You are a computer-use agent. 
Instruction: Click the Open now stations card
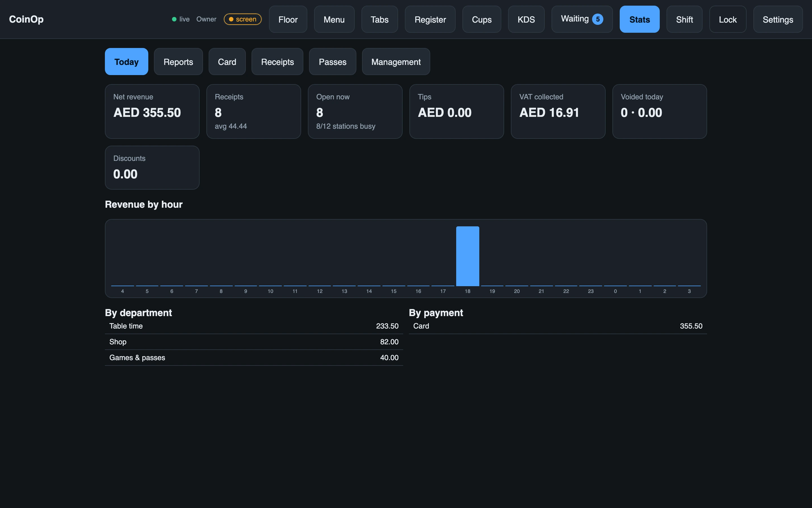point(355,111)
